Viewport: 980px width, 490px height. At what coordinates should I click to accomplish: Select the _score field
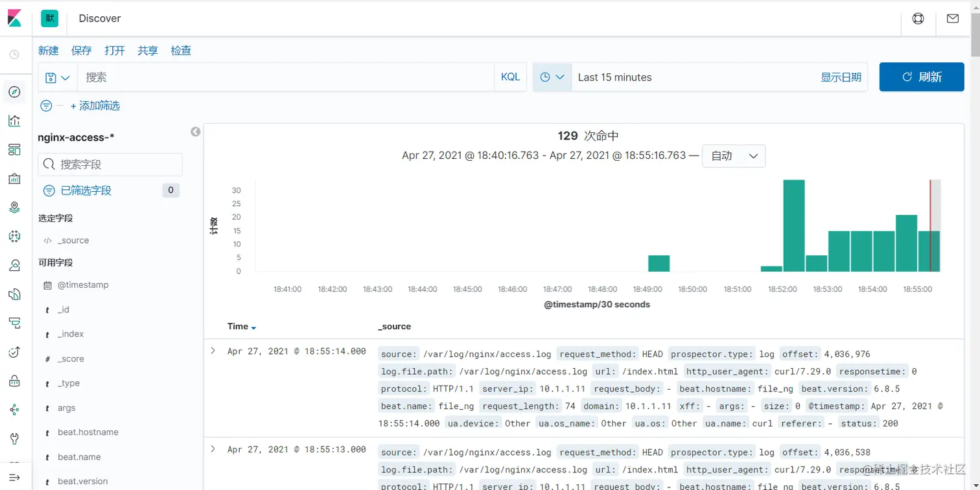point(71,359)
